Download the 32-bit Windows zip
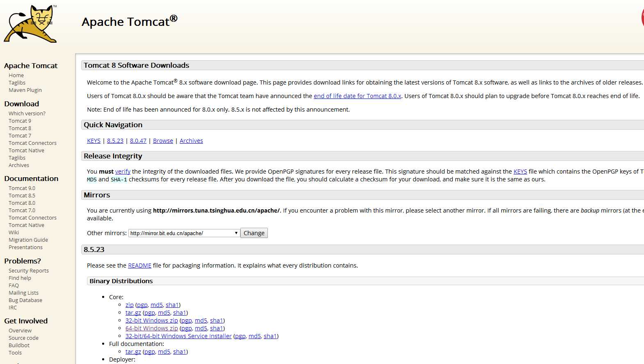This screenshot has width=644, height=364. [x=152, y=321]
